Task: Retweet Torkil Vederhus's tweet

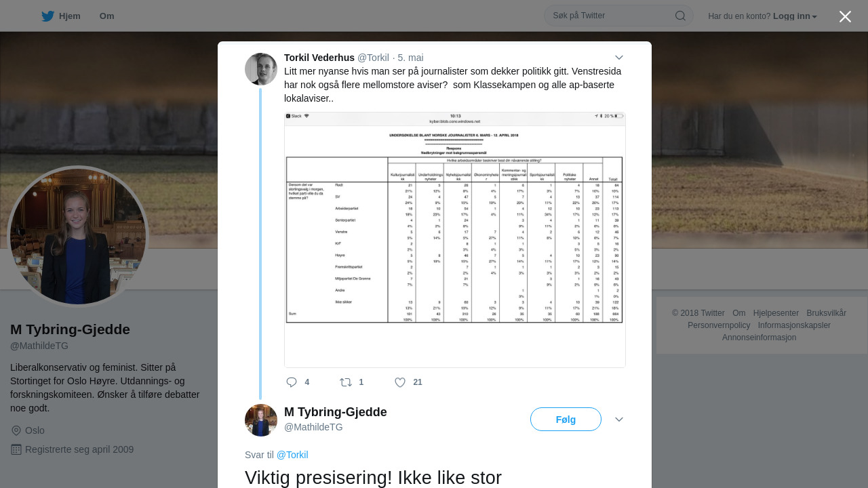Action: pyautogui.click(x=346, y=382)
